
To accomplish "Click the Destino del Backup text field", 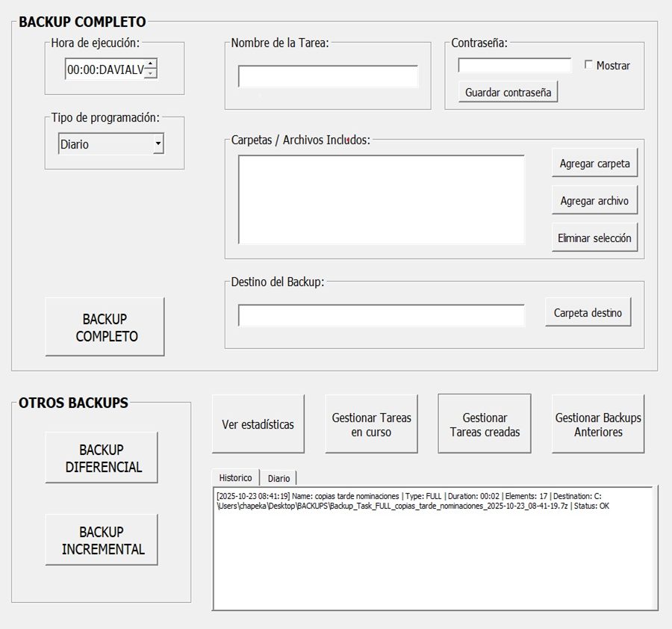I will tap(381, 315).
